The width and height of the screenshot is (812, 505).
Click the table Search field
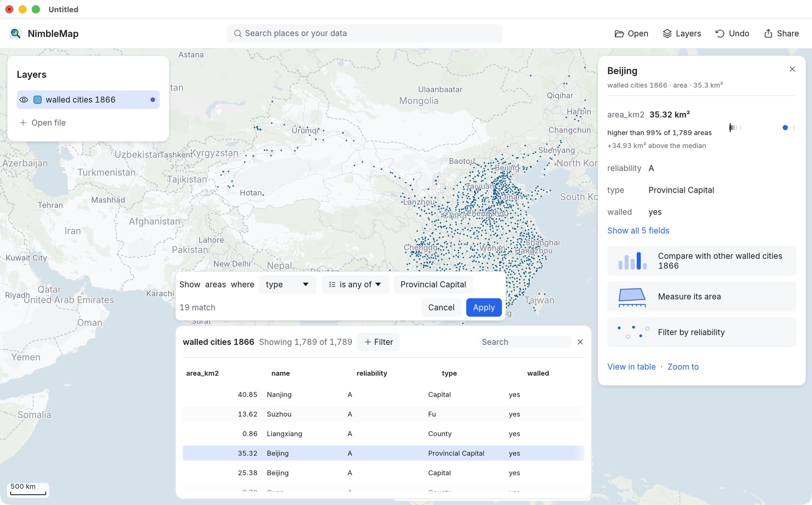pyautogui.click(x=525, y=342)
